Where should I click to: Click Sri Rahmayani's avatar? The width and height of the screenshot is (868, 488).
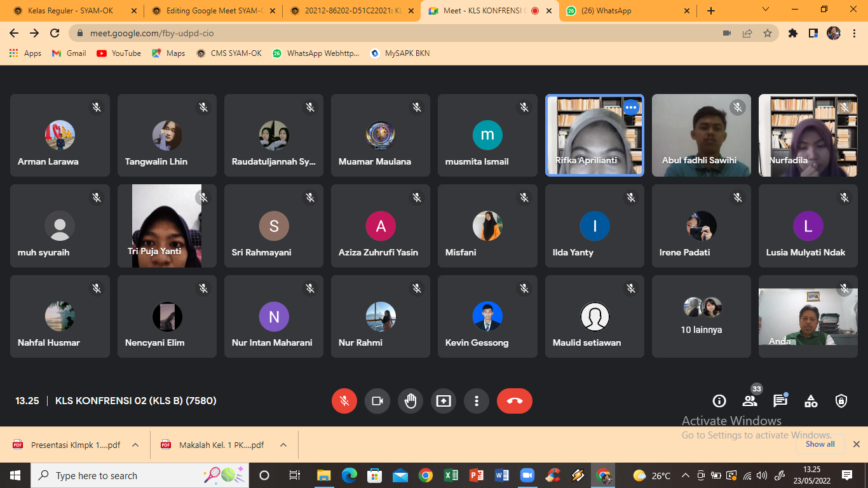(x=274, y=226)
